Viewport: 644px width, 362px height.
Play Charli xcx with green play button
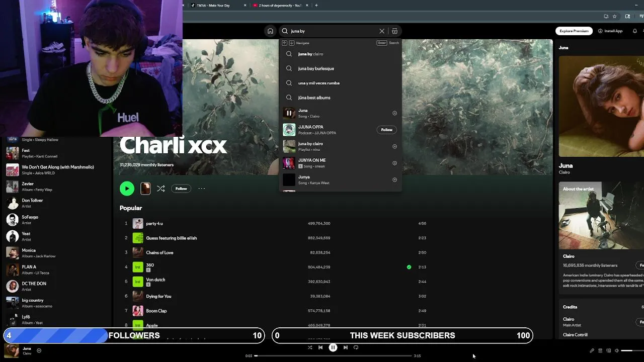[127, 189]
